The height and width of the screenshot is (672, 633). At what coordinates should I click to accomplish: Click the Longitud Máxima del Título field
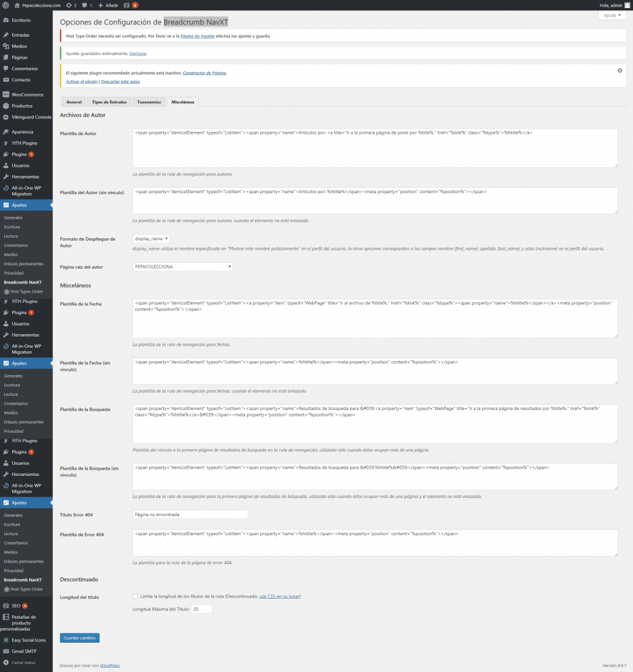coord(202,609)
